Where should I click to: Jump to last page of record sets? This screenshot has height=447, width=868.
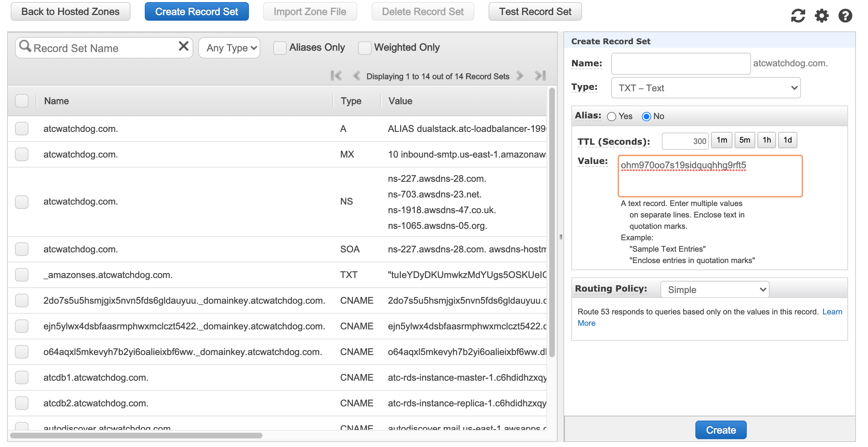540,76
